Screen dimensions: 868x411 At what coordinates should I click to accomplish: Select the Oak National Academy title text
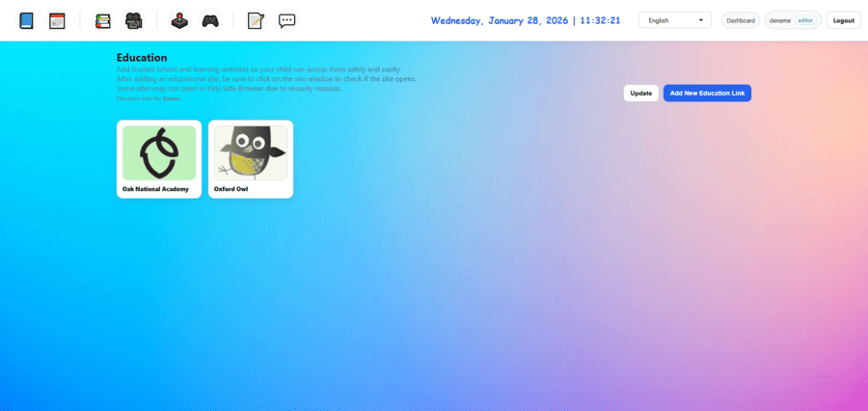[155, 189]
